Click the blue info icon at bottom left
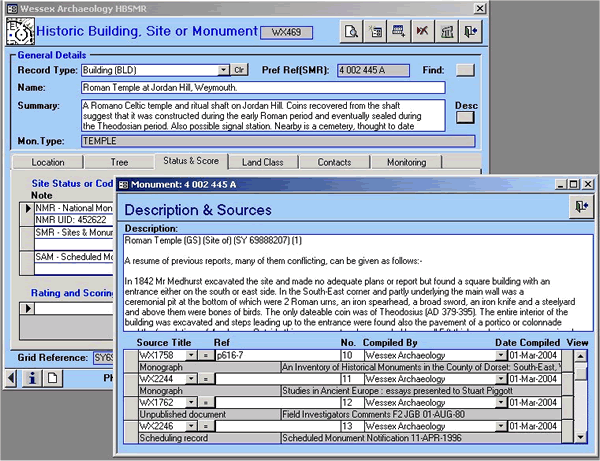 point(32,378)
